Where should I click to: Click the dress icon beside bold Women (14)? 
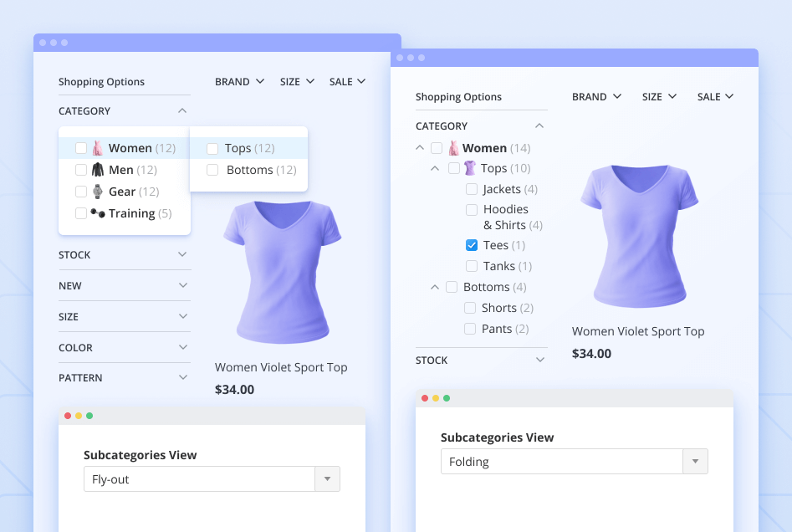[453, 148]
